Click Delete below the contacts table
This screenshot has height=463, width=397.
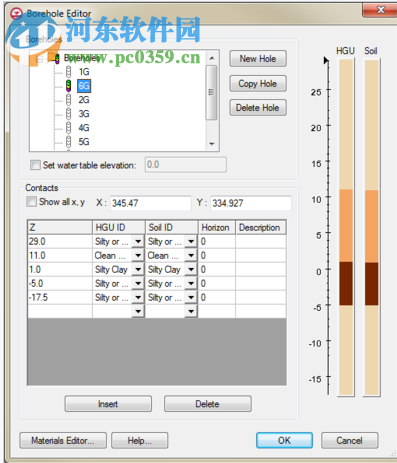(x=207, y=404)
